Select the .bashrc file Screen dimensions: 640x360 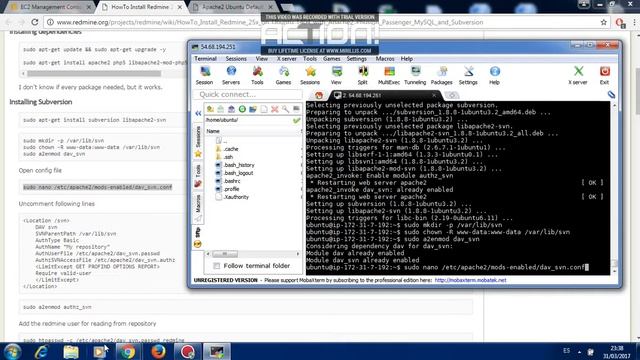[x=232, y=181]
